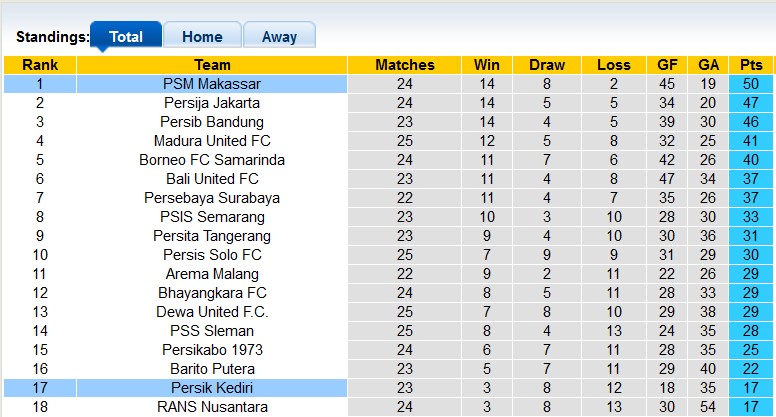Select the Away standings tab
This screenshot has height=417, width=776.
[279, 37]
